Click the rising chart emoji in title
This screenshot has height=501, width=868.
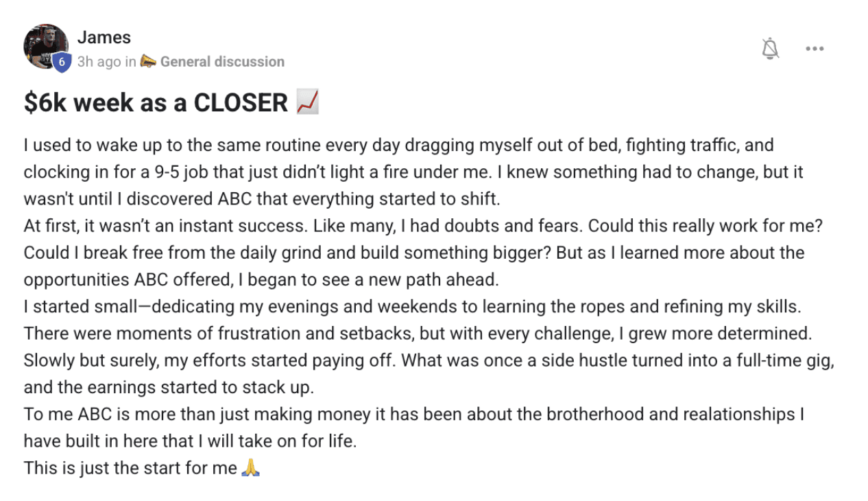point(308,102)
